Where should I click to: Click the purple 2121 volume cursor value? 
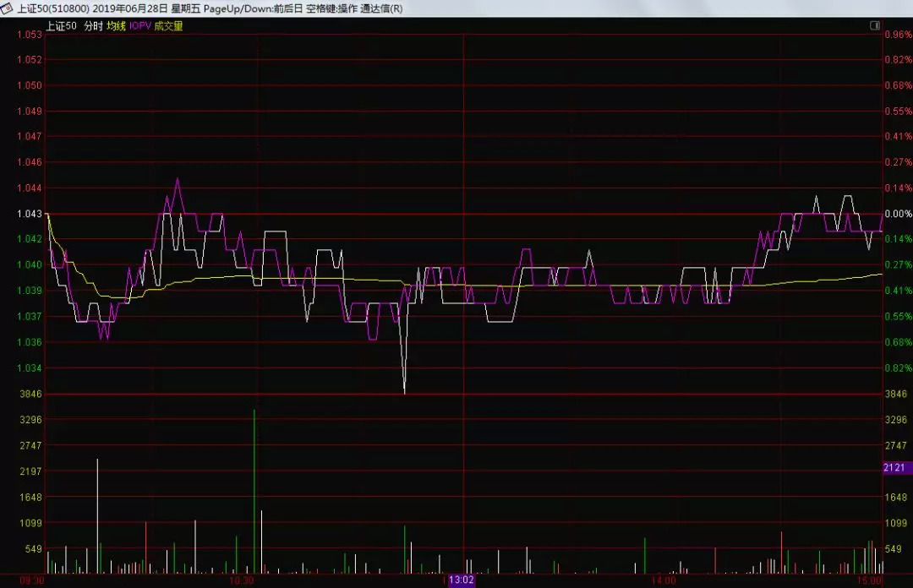click(895, 467)
